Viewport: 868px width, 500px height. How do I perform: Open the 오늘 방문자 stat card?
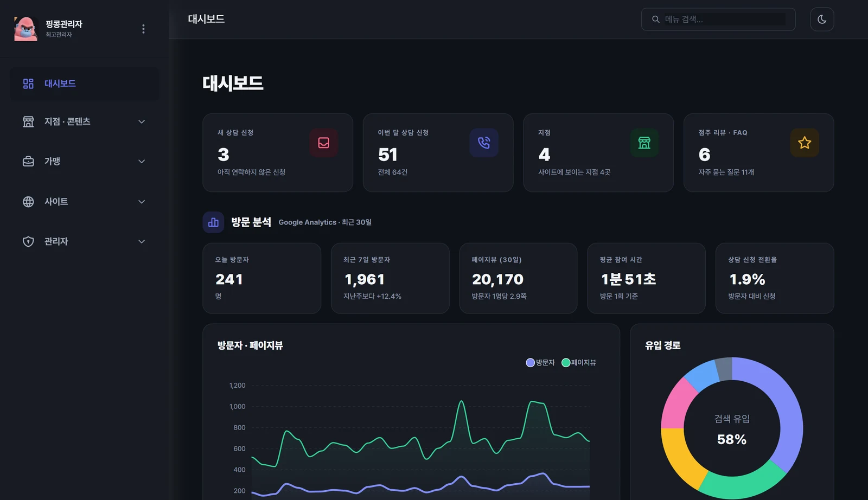click(262, 278)
